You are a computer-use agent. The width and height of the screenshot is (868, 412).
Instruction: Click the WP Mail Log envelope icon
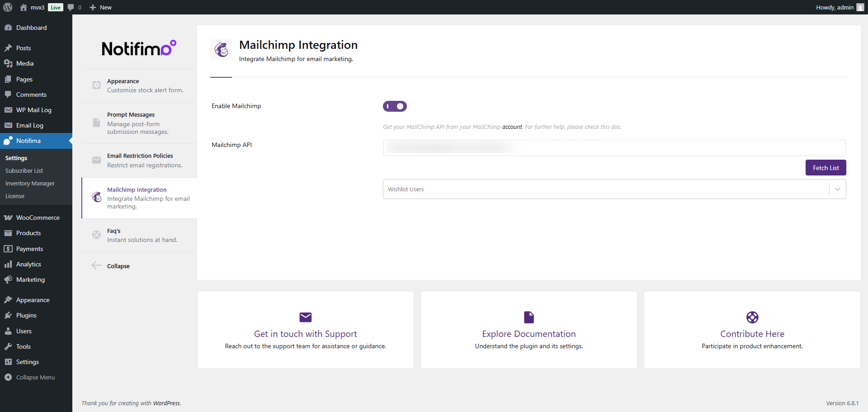pos(8,110)
